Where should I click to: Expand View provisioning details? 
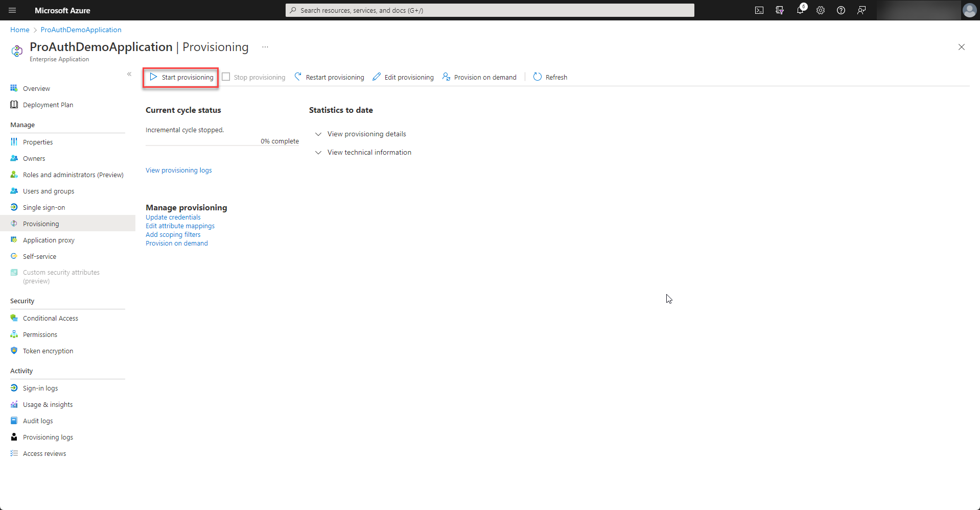(x=361, y=134)
